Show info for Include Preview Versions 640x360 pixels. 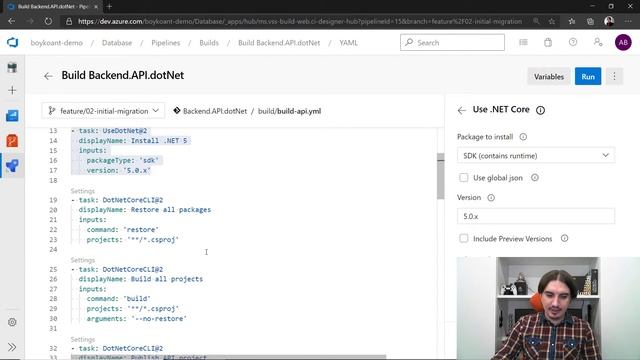[x=564, y=238]
